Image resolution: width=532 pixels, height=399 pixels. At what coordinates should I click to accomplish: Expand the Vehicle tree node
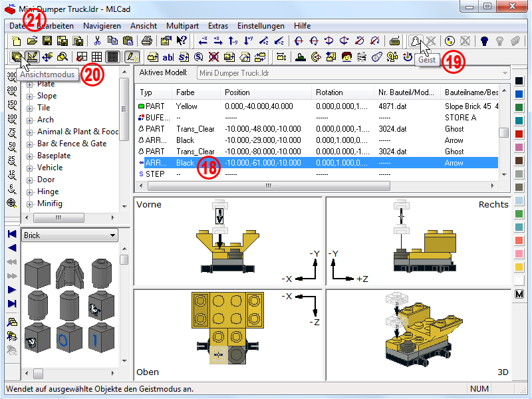(x=29, y=168)
